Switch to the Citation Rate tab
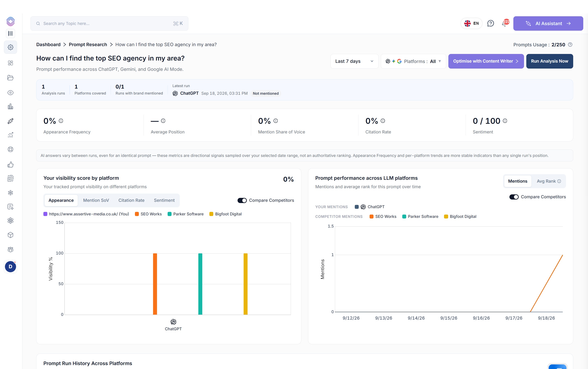The height and width of the screenshot is (369, 588). [x=131, y=200]
